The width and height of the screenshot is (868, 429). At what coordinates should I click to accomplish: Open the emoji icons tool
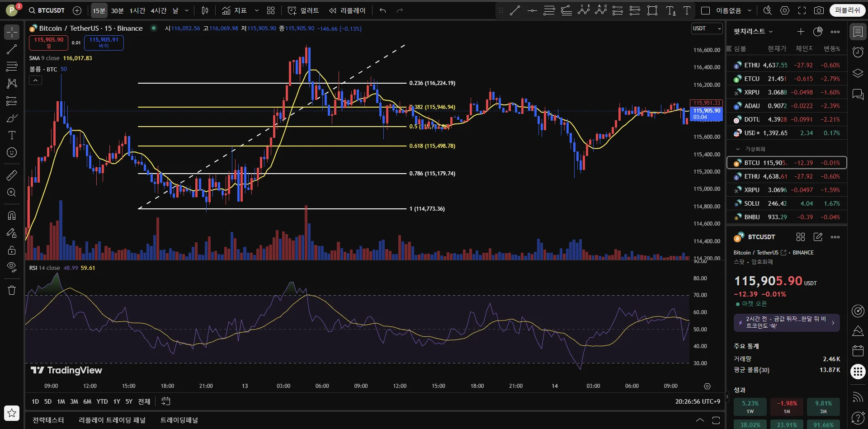click(x=12, y=153)
